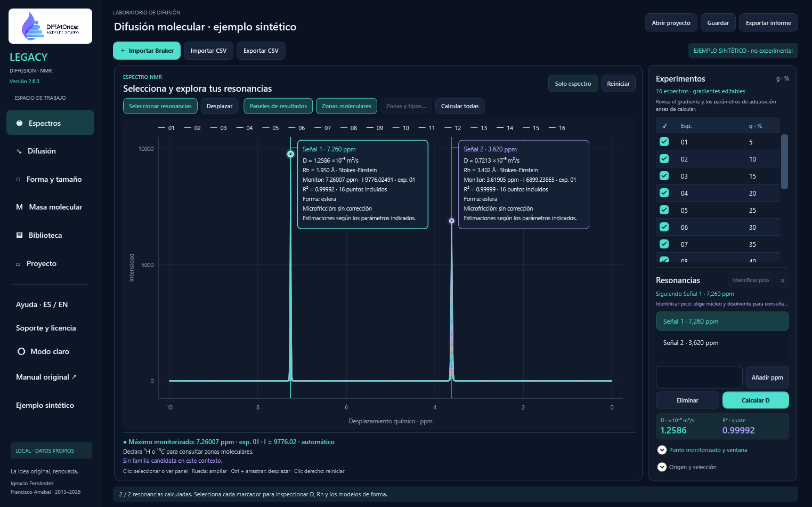
Task: Click the Señal 1 peak marker on the spectrum
Action: click(x=290, y=154)
